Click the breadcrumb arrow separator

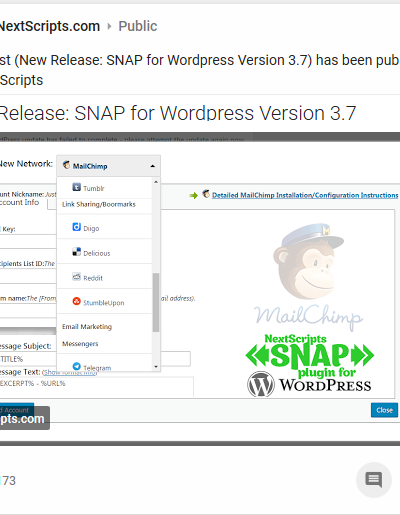click(x=109, y=26)
